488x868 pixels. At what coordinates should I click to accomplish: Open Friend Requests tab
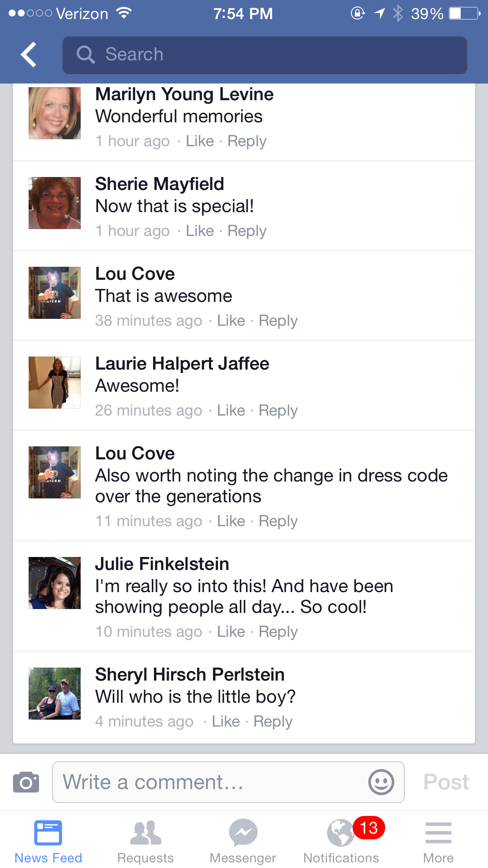coord(146,842)
